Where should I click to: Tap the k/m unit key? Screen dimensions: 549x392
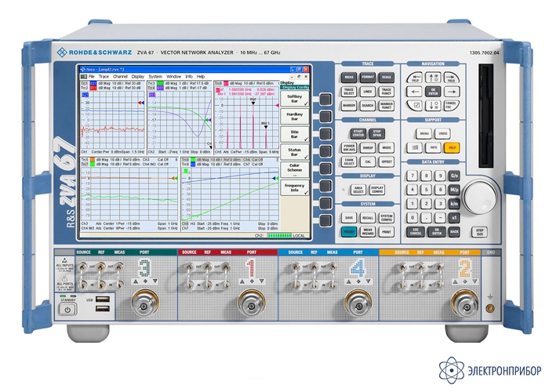tap(454, 204)
